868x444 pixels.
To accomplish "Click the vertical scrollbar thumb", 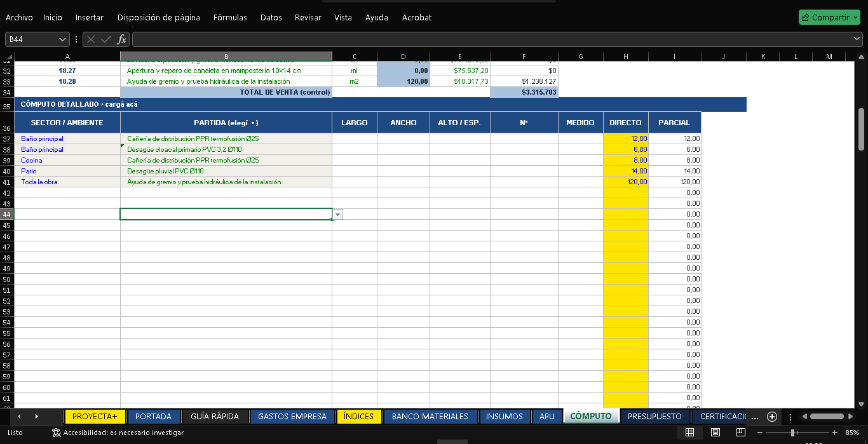I will coord(862,130).
